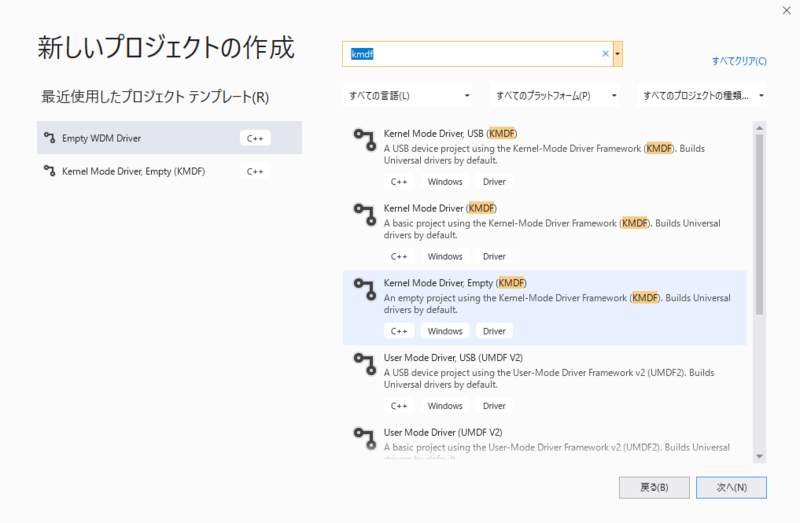Open the すべてのプラットフォーム platform filter

554,95
